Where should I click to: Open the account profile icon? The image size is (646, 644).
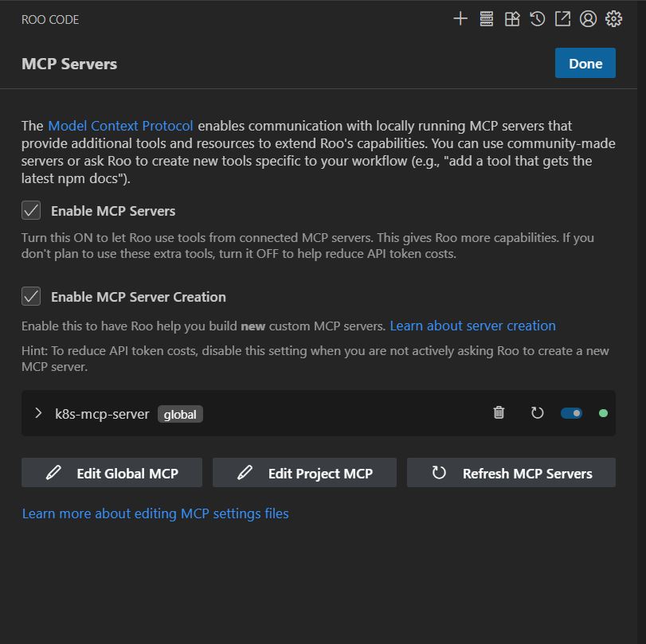point(589,19)
